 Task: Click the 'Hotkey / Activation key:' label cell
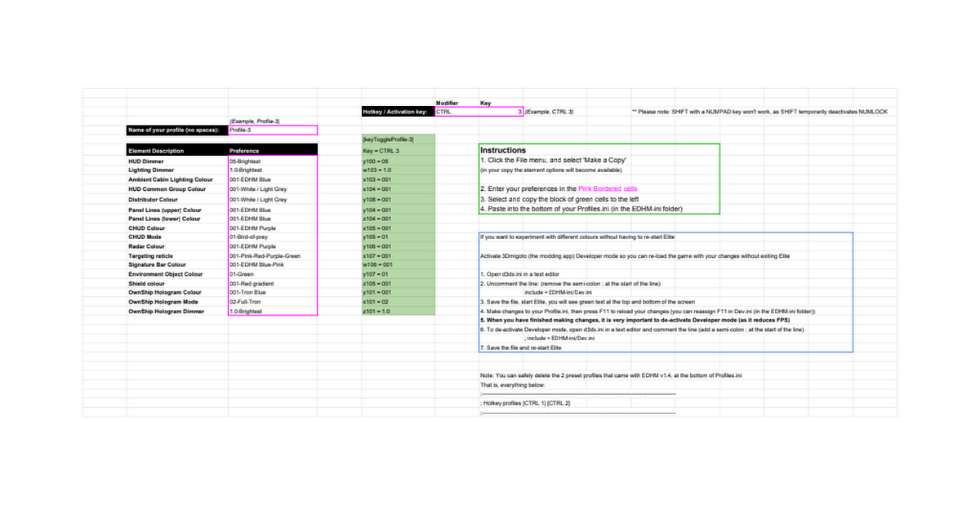pos(398,112)
